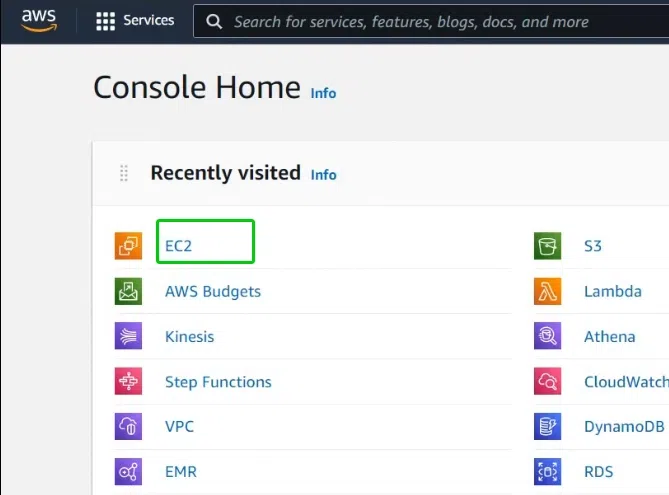The image size is (669, 495).
Task: Open the Services grid menu
Action: point(135,20)
